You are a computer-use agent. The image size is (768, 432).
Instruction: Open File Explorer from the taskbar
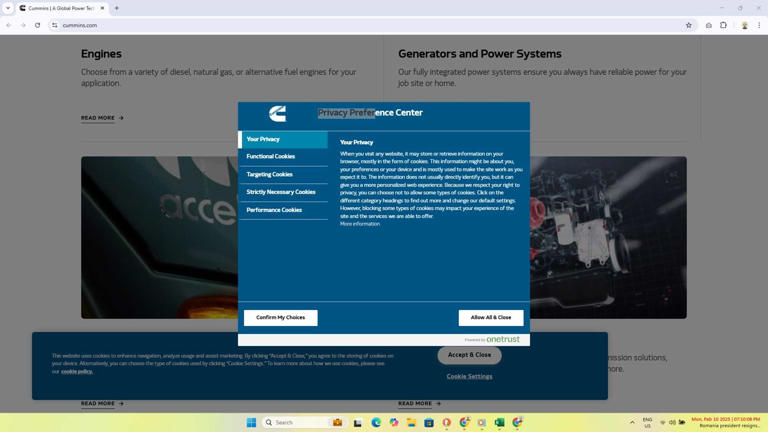coord(411,422)
